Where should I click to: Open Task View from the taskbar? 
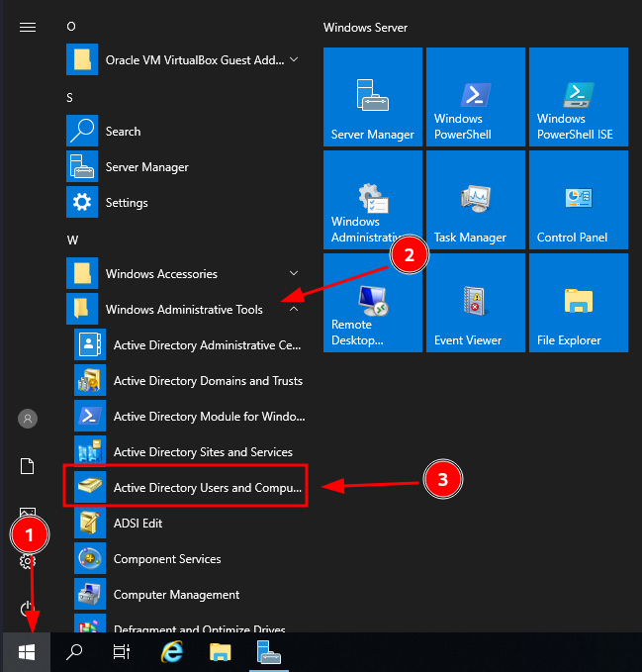point(122,652)
